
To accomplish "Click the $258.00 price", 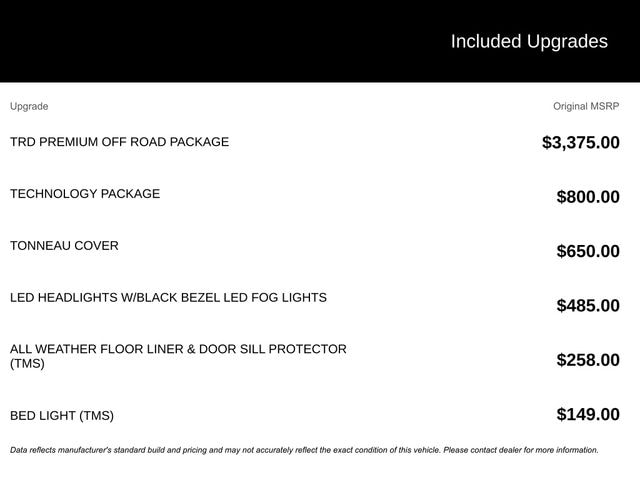I will pos(587,360).
